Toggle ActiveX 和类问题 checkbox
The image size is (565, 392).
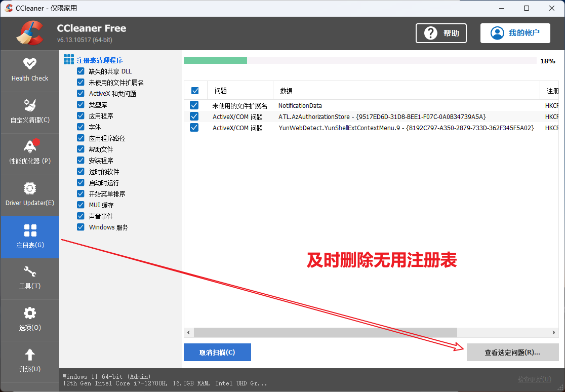coord(80,93)
